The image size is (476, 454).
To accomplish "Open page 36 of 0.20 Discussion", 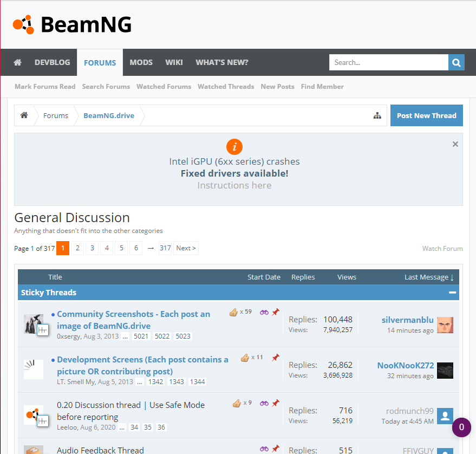I will [x=161, y=427].
